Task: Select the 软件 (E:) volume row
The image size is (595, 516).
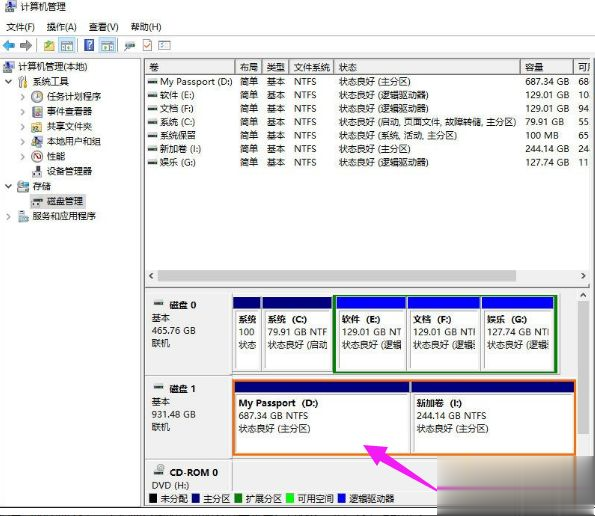Action: click(367, 95)
